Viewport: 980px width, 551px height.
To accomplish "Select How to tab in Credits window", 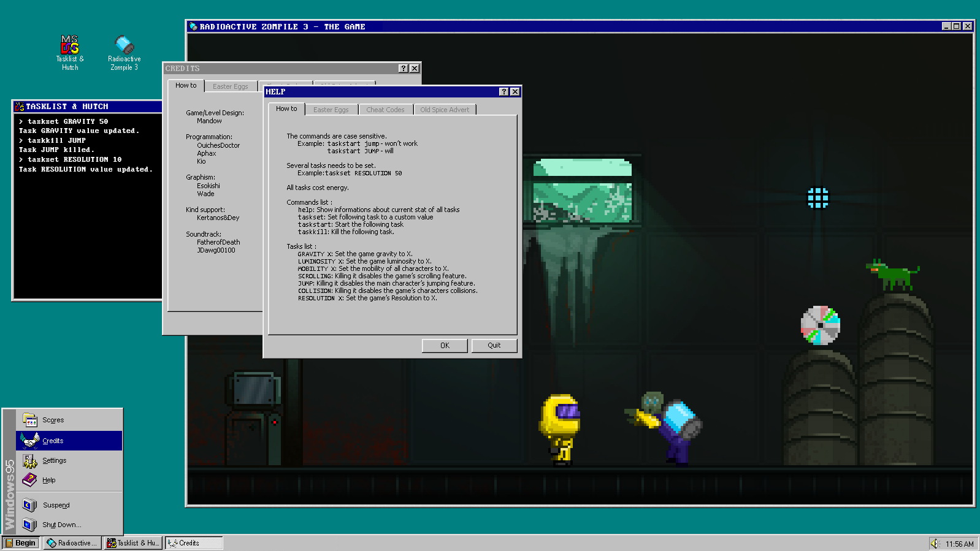I will click(x=186, y=86).
